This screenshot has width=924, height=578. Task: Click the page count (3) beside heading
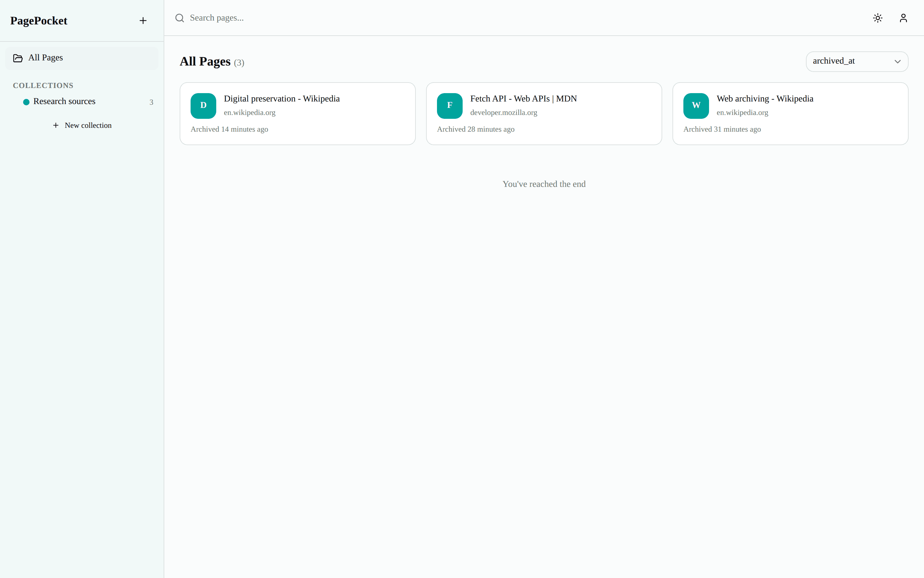(239, 63)
